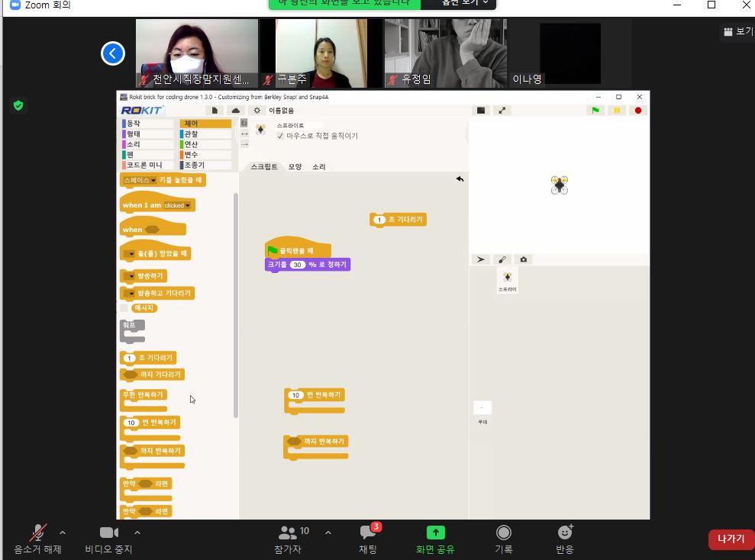Switch to the 소리 tab

[318, 166]
